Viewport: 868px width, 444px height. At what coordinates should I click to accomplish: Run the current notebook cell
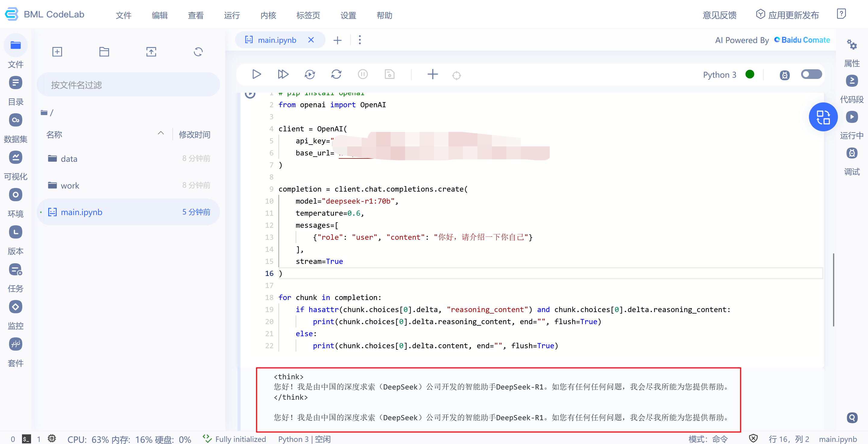[x=256, y=74]
